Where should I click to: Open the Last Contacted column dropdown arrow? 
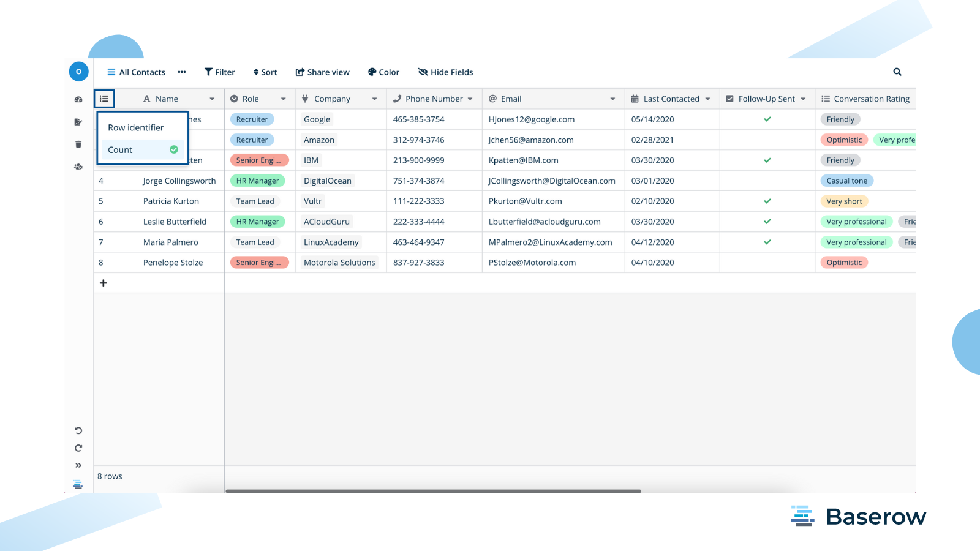click(707, 99)
